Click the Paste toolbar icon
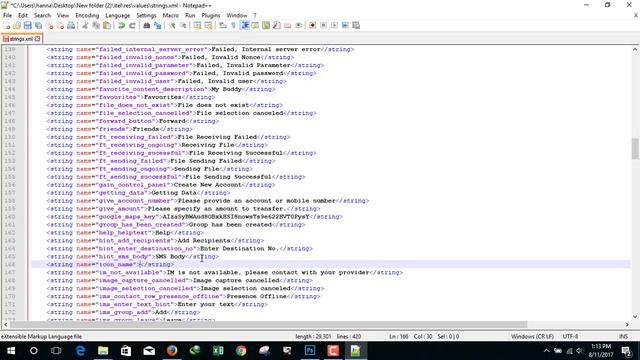Screen dimensions: 640x360 coord(107,25)
